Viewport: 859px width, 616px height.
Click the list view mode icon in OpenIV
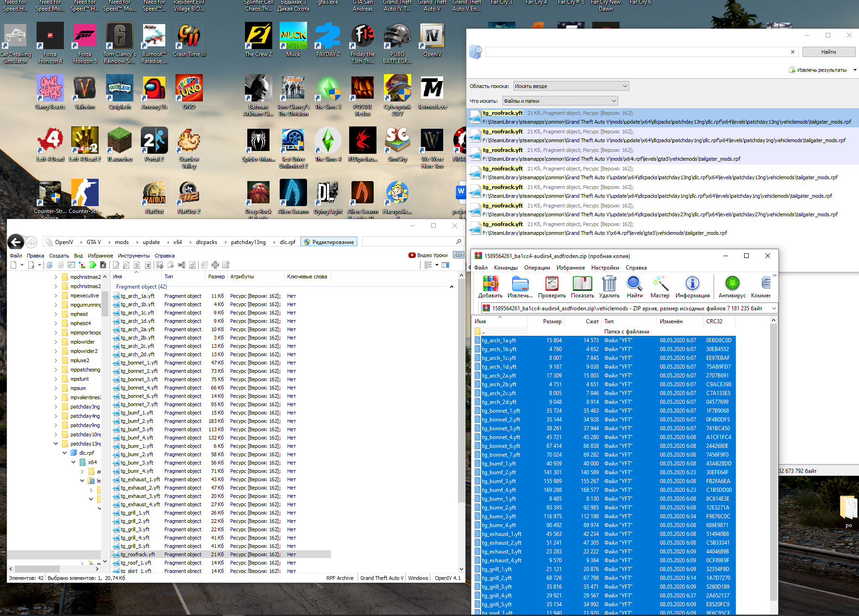pos(428,265)
